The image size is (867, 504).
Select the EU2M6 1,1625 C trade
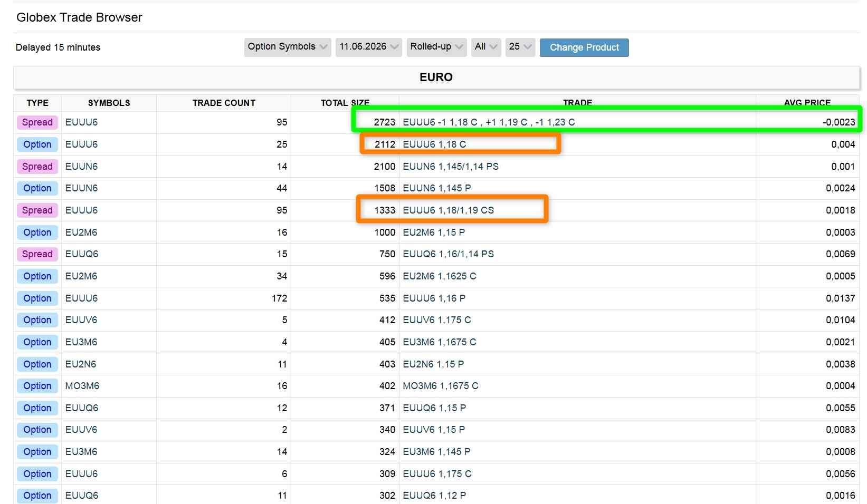pos(440,276)
